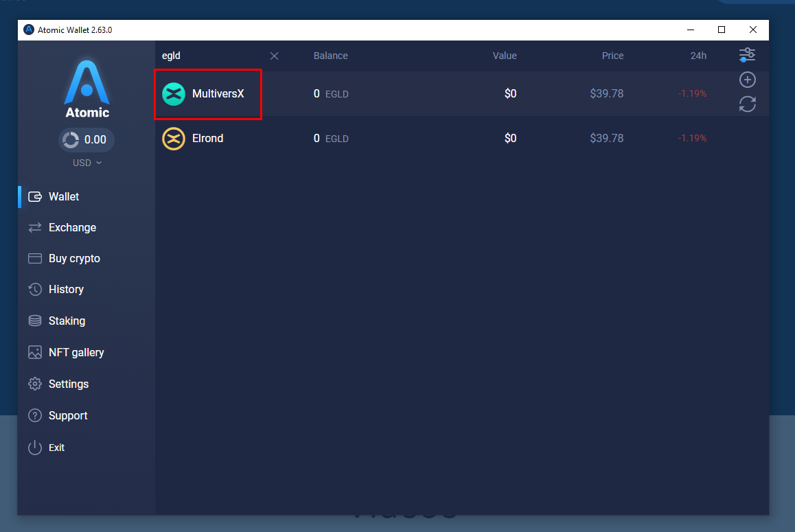View transaction History
This screenshot has height=532, width=795.
coord(67,289)
